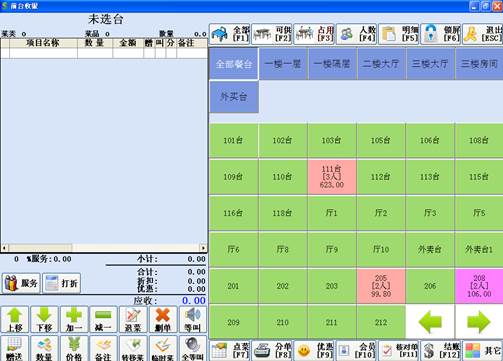Switch to 二楼大厅 area tab
This screenshot has height=361, width=503.
[381, 64]
